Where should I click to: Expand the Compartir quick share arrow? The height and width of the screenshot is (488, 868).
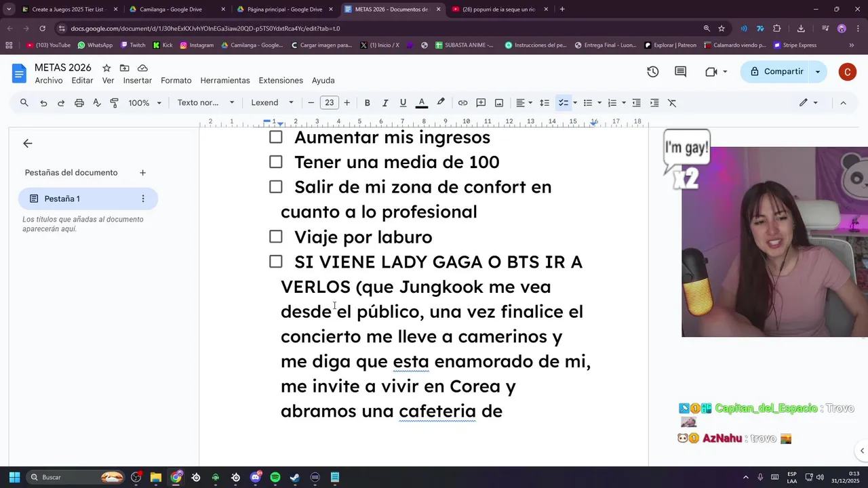click(x=818, y=72)
